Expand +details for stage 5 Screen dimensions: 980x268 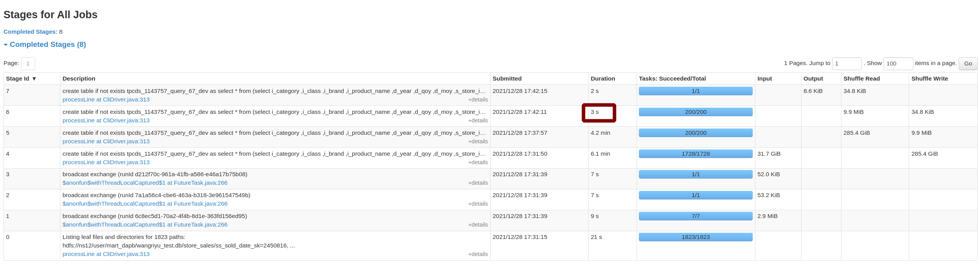(478, 141)
